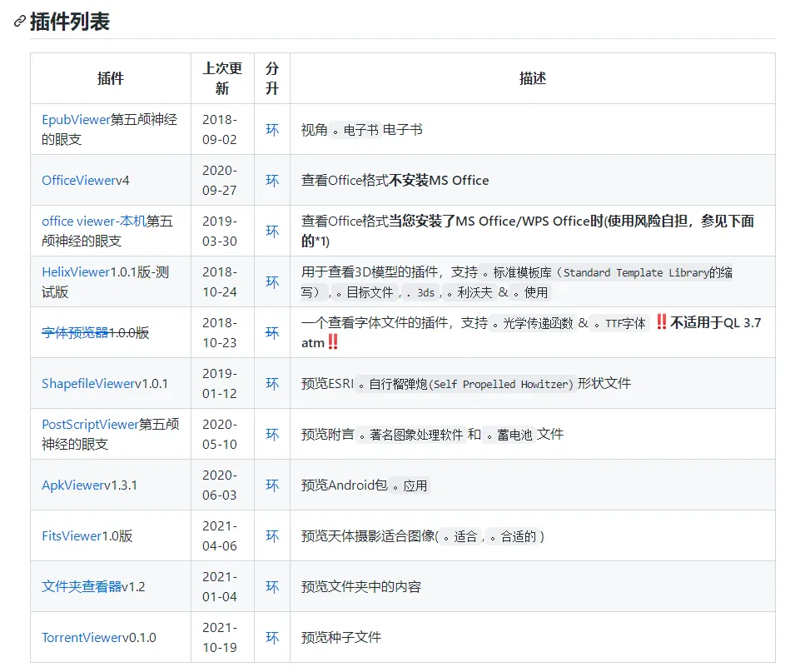Click the 环 link in EpubViewer row

272,130
